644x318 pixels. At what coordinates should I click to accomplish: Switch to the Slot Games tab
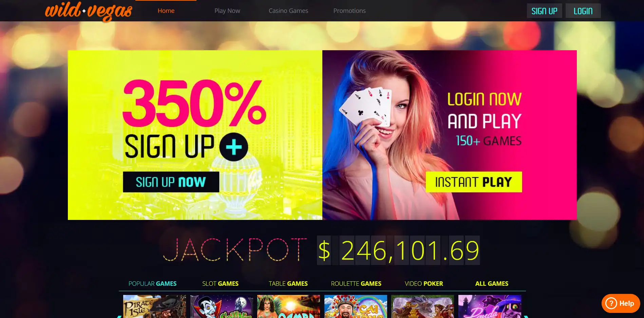(221, 283)
